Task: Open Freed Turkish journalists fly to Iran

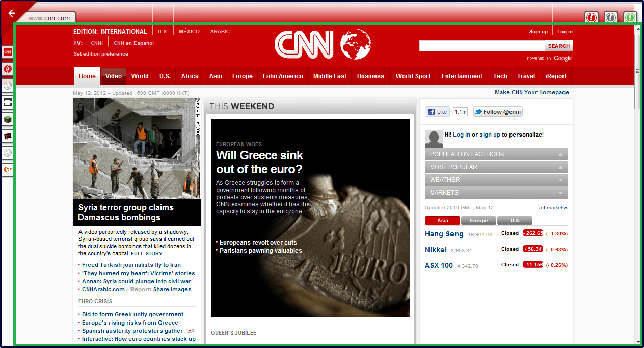Action: click(x=131, y=265)
